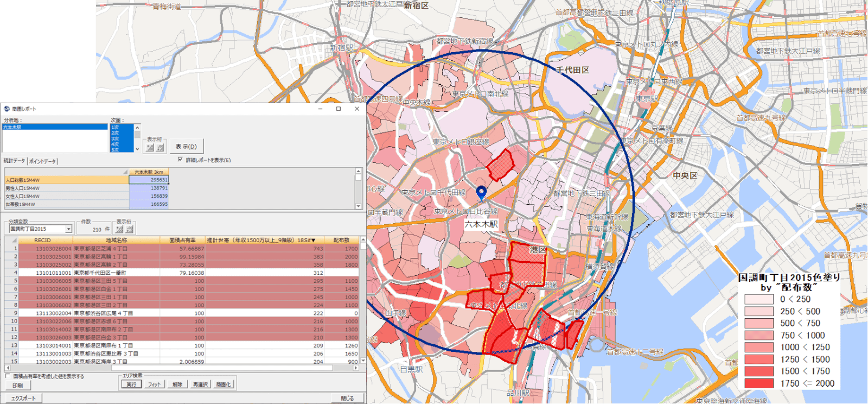
Task: Increase decimal digits in upper 表示桁 group
Action: [150, 147]
